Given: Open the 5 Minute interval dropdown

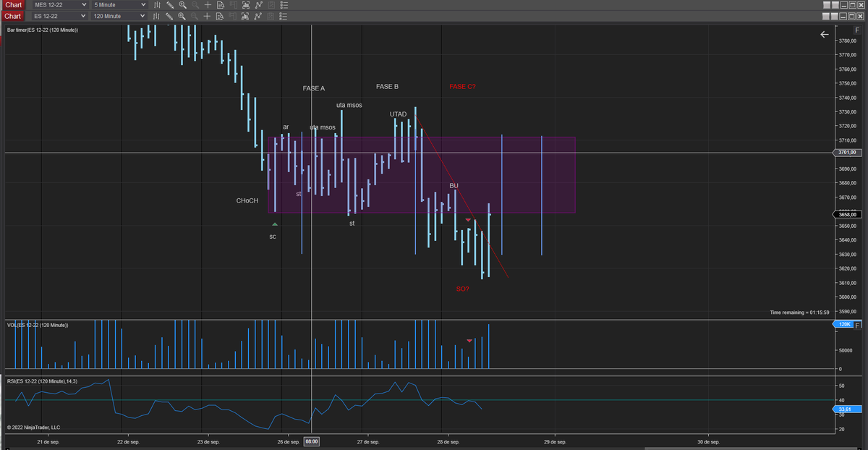Looking at the screenshot, I should tap(119, 5).
